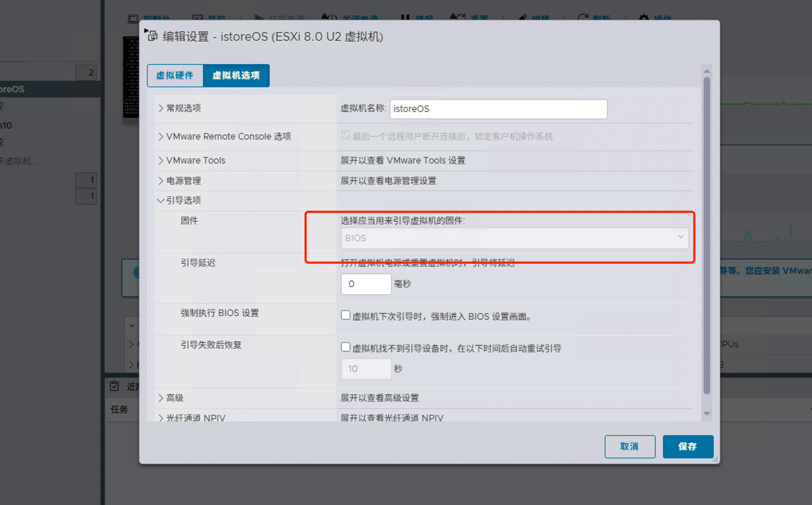Open the BIOS firmware dropdown
This screenshot has height=505, width=812.
click(x=514, y=238)
